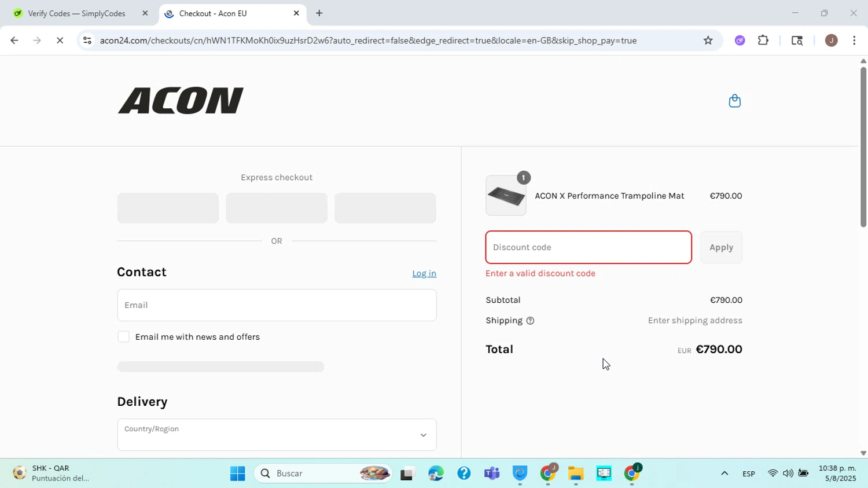This screenshot has height=488, width=868.
Task: Click 'Enter a valid discount code' error
Action: 540,273
